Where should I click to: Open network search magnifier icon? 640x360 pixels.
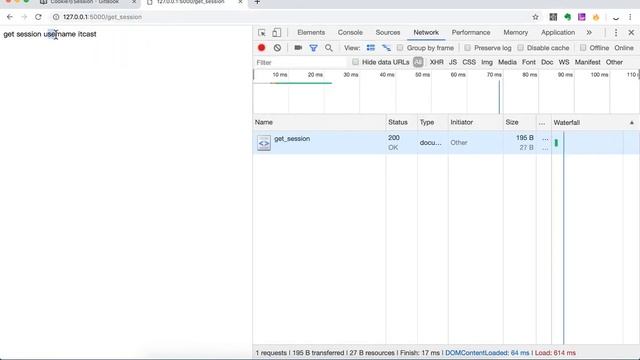[x=329, y=48]
